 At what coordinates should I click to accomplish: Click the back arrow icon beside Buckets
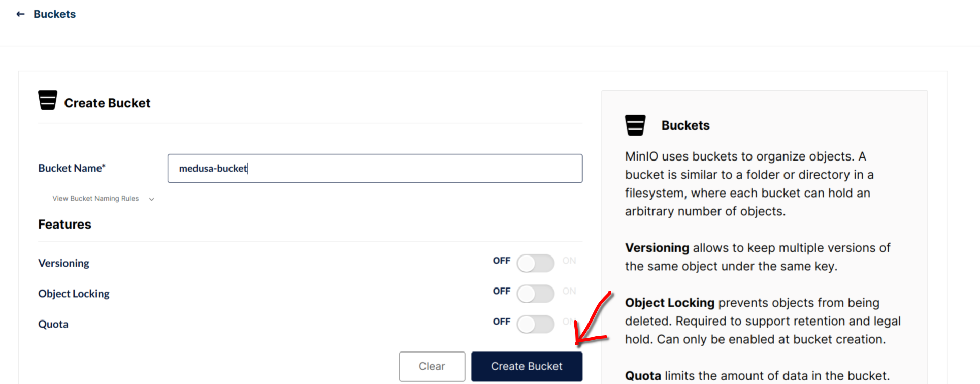[20, 14]
